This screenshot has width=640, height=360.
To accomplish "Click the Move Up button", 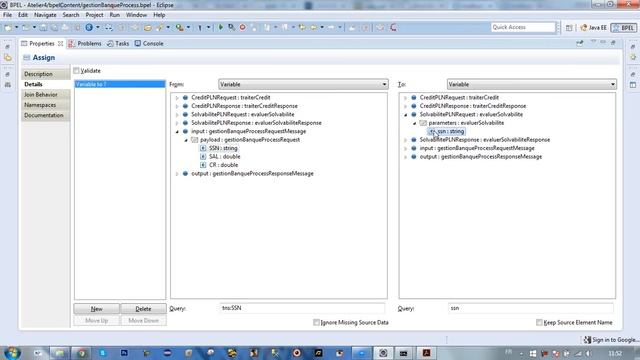I will pos(97,320).
